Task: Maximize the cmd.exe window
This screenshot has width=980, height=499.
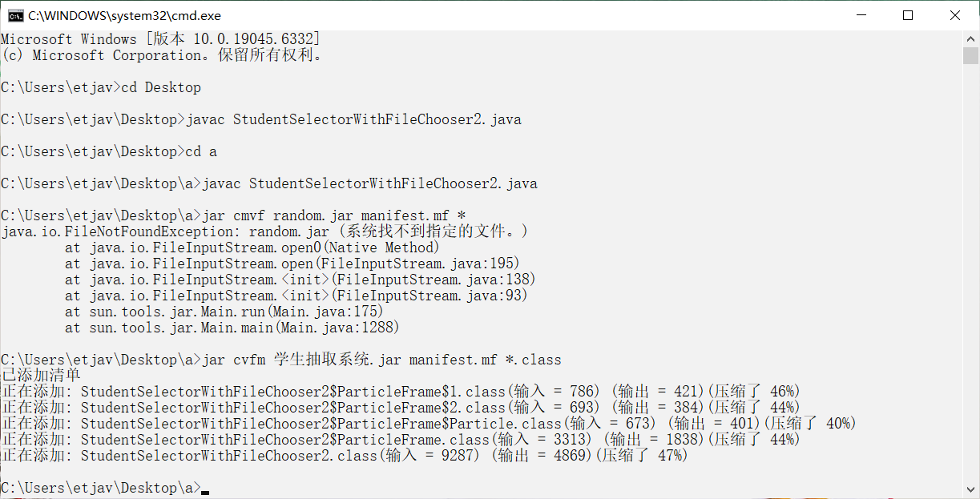Action: coord(908,15)
